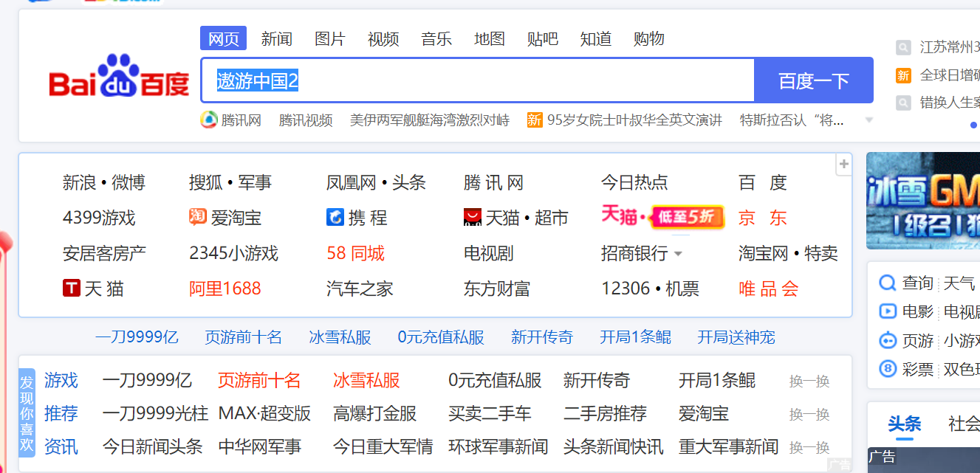Image resolution: width=980 pixels, height=473 pixels.
Task: Open the 头条 news tab
Action: point(904,424)
